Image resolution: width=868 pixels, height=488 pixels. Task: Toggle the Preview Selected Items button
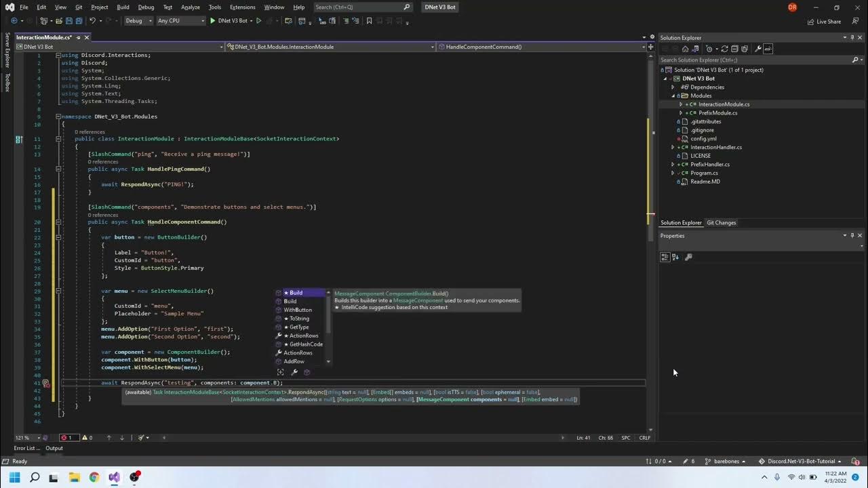pyautogui.click(x=768, y=49)
